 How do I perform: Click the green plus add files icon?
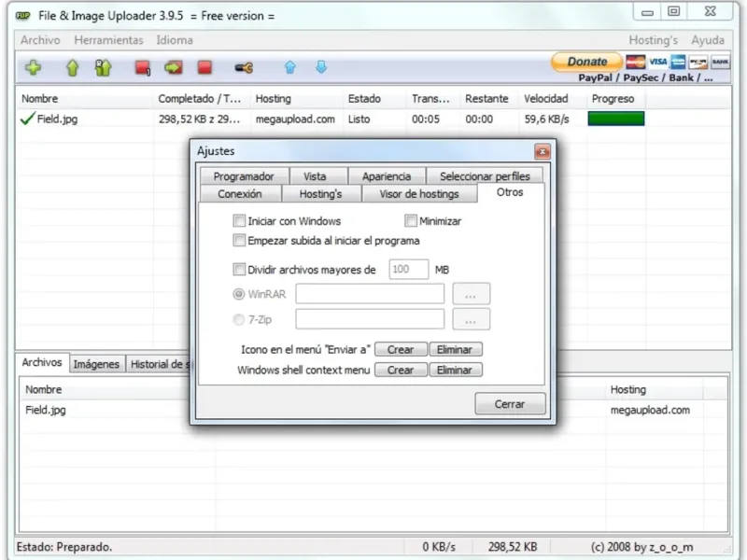point(33,67)
